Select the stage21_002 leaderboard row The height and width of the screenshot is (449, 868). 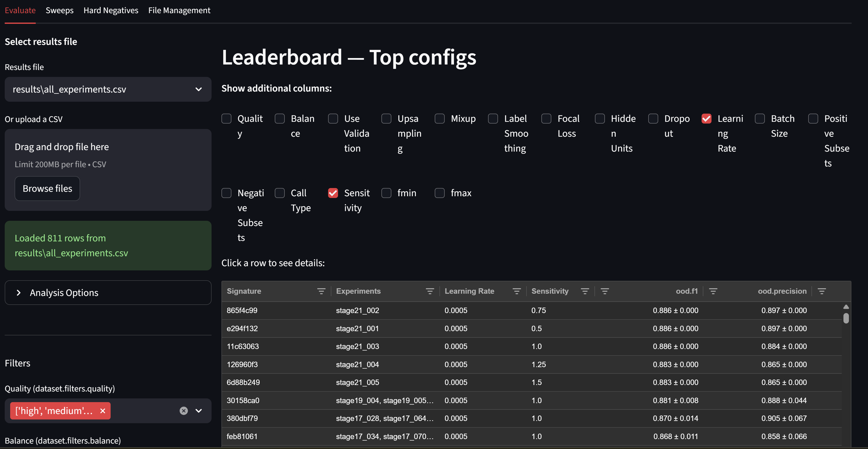click(x=357, y=311)
